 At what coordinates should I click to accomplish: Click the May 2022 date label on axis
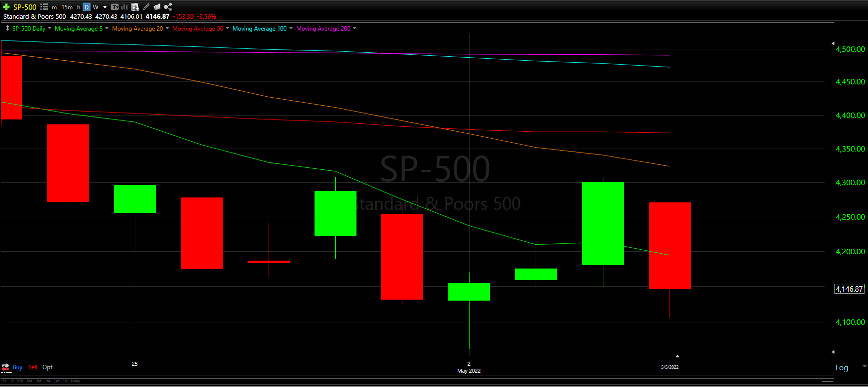click(x=469, y=371)
